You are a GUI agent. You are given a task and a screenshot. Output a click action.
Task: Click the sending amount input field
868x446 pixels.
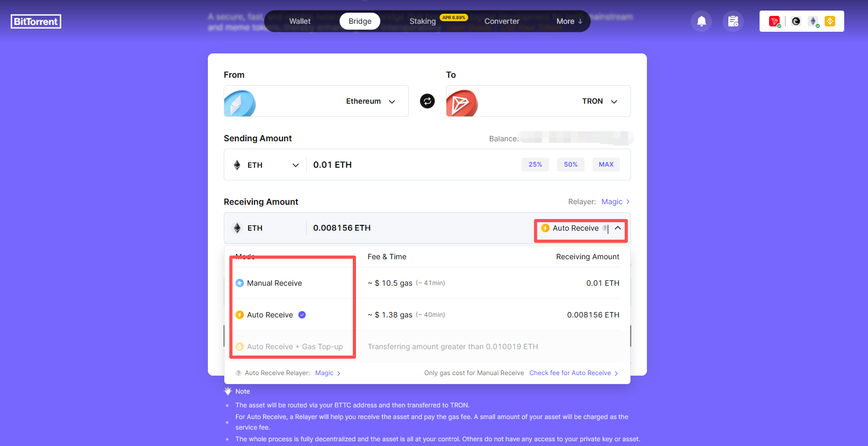click(413, 165)
